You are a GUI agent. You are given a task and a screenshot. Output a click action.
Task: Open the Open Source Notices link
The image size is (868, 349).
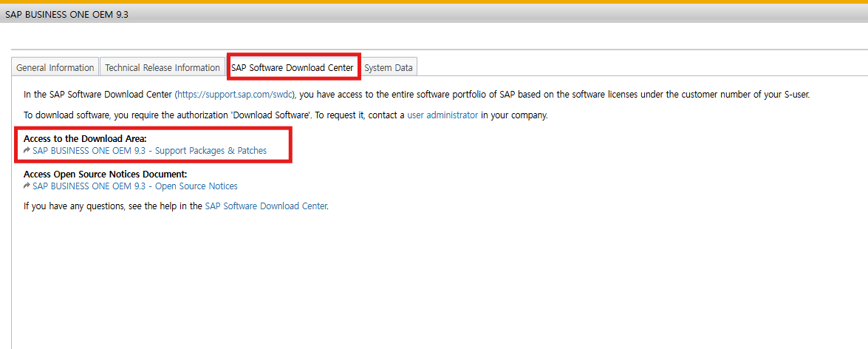pos(135,186)
